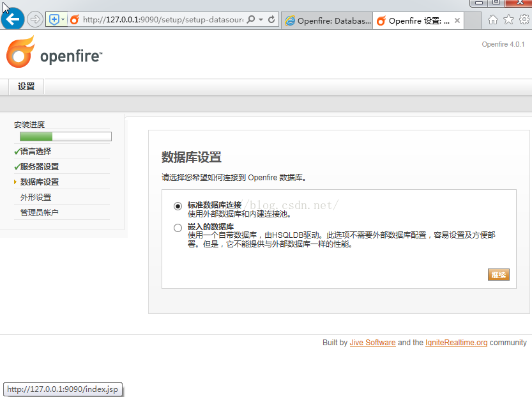
Task: Click the Openfire favicon in the address bar
Action: pos(75,20)
